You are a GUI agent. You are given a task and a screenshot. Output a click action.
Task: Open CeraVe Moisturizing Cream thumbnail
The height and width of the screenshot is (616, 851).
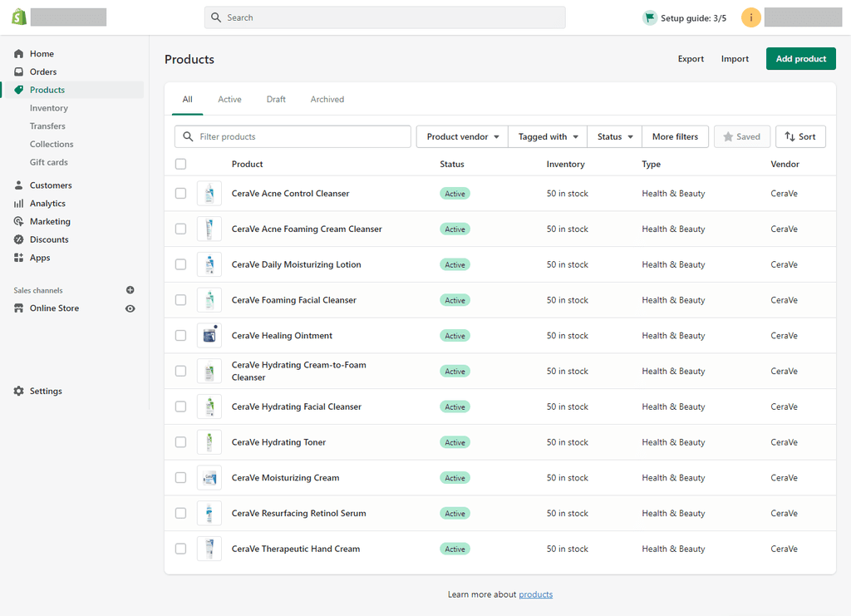point(209,478)
